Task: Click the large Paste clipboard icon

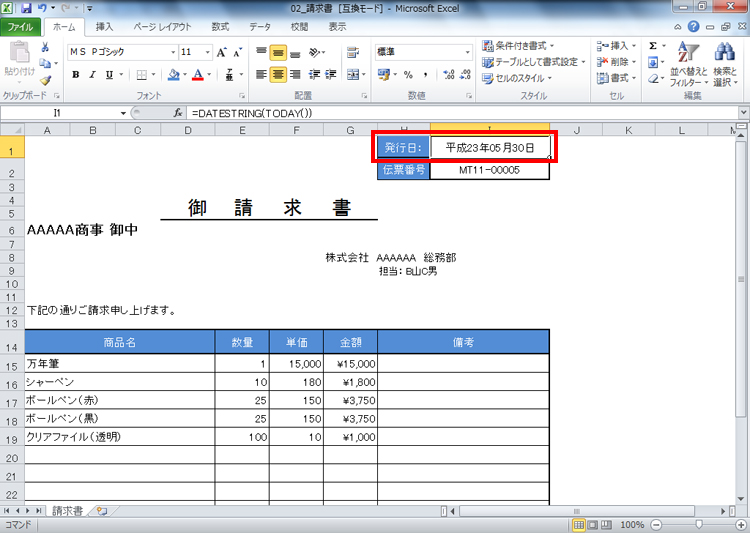Action: 20,53
